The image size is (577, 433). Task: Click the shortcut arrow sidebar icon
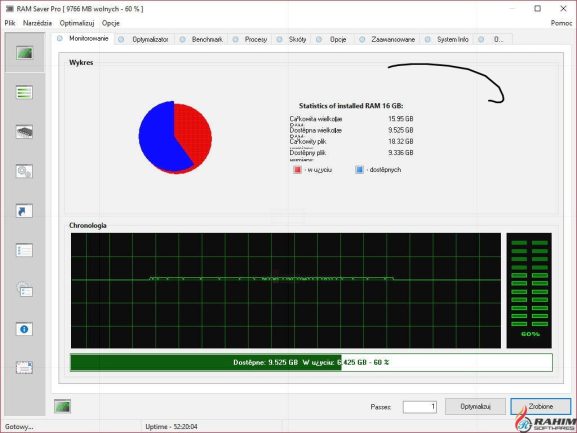tap(24, 211)
